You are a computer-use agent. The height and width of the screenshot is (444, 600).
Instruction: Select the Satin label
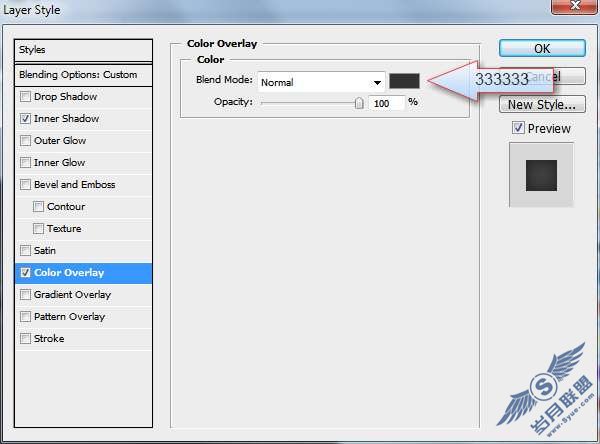(45, 251)
